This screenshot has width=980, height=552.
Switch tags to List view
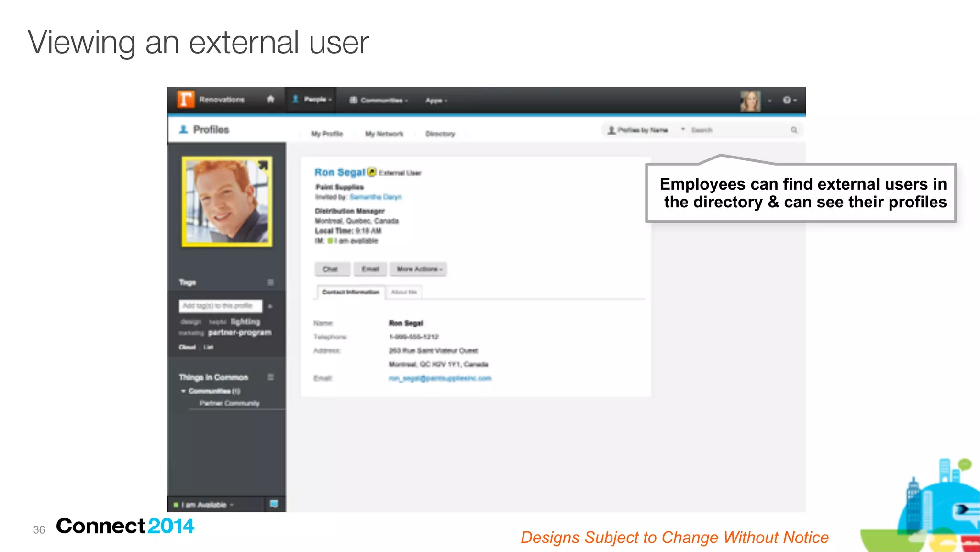point(208,347)
